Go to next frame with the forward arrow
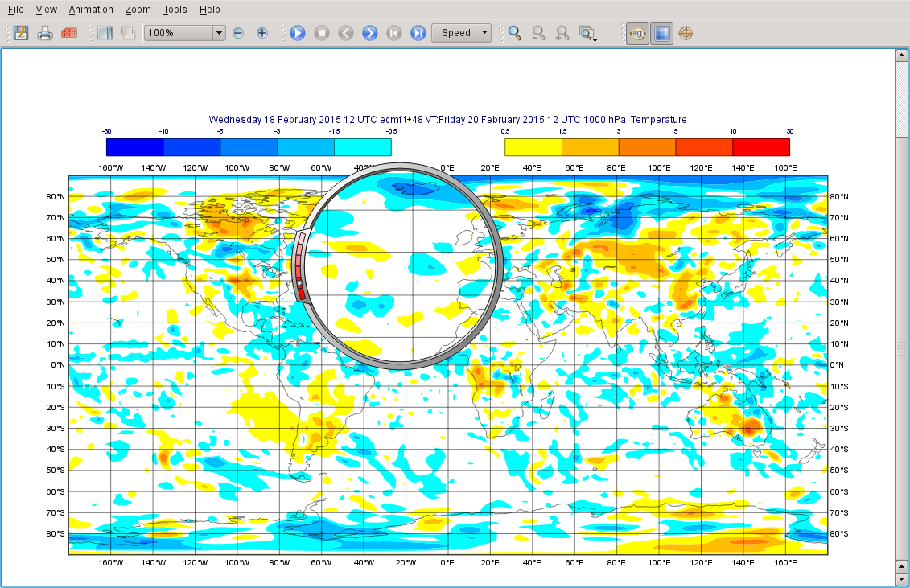 pos(369,33)
